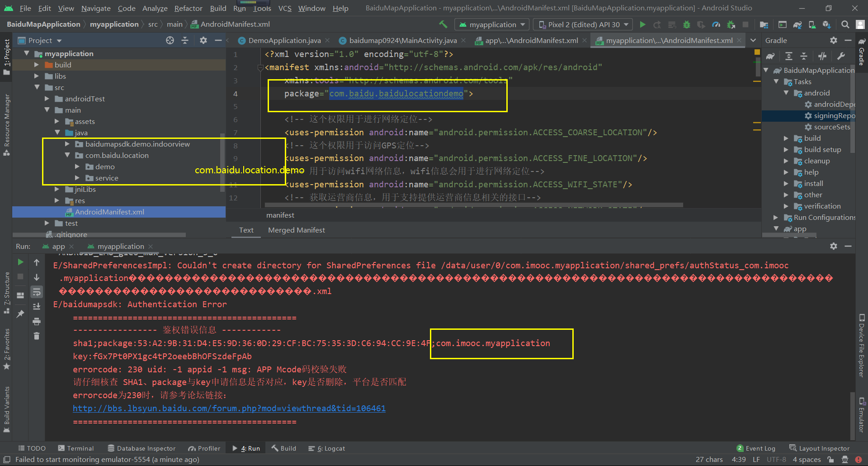Image resolution: width=868 pixels, height=466 pixels.
Task: Click the Make Project hammer icon
Action: click(x=443, y=24)
